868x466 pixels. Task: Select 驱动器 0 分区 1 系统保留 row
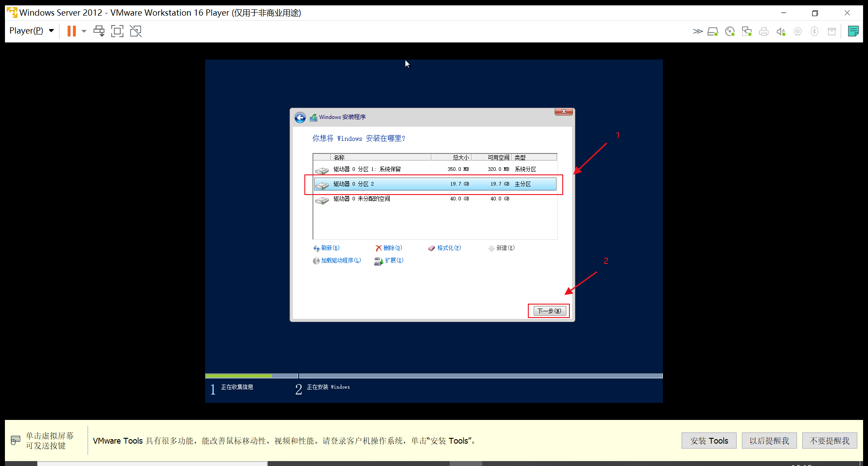click(x=402, y=169)
